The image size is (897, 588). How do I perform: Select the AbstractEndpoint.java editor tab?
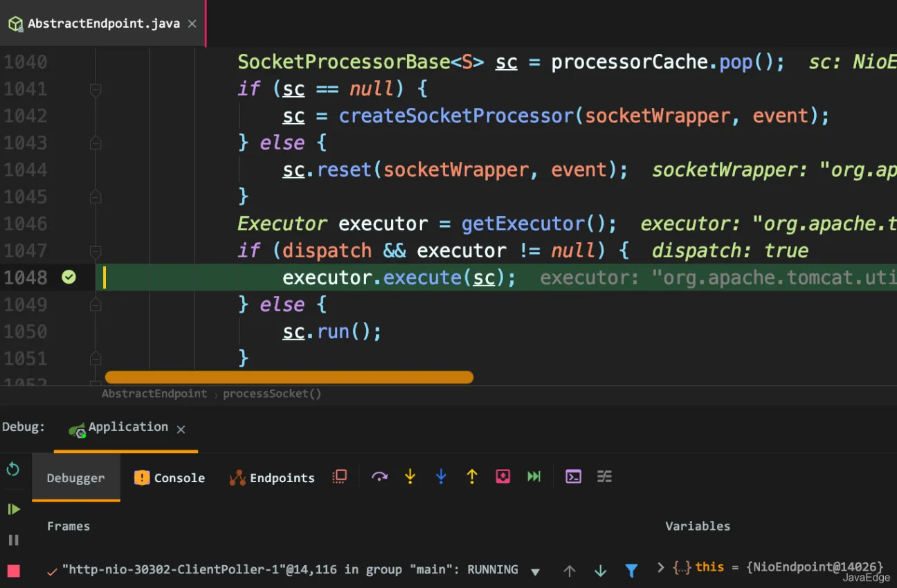pos(102,24)
